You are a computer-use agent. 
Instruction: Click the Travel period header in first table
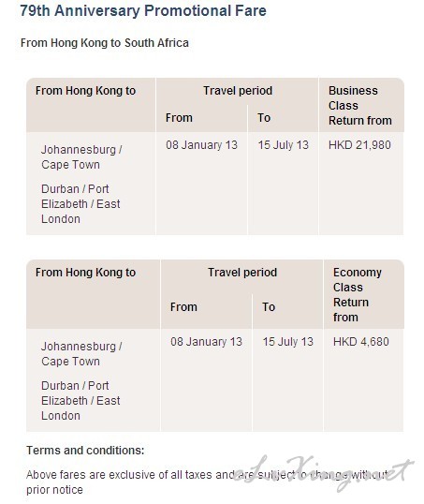[238, 91]
